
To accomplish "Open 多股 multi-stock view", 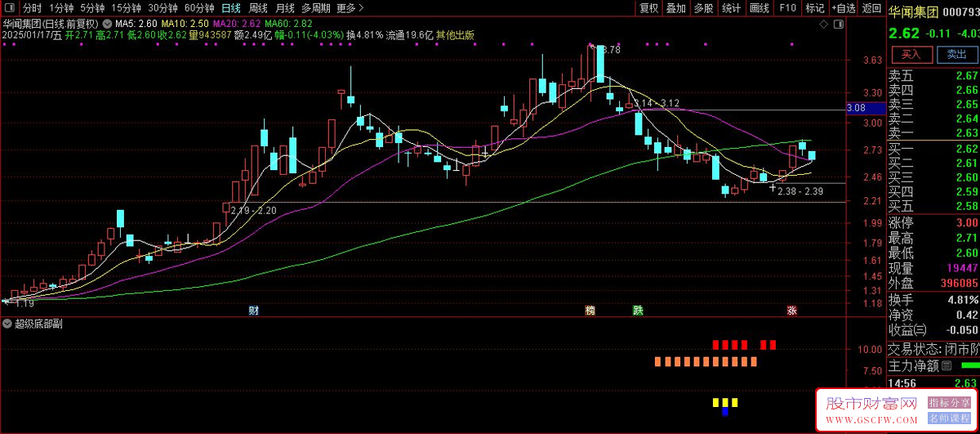I will pos(703,8).
